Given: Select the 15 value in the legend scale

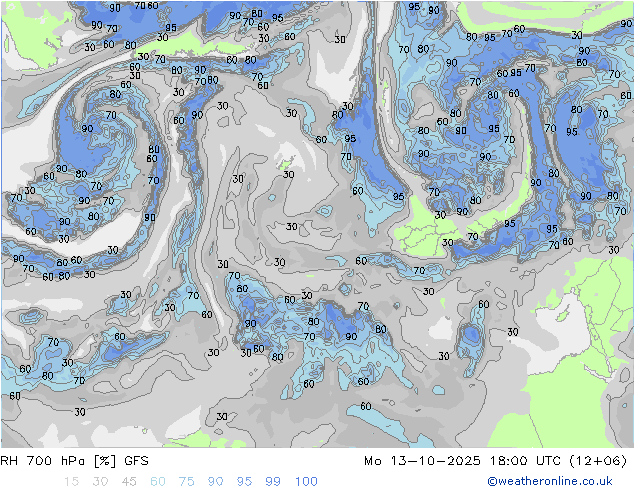Looking at the screenshot, I should (x=71, y=482).
